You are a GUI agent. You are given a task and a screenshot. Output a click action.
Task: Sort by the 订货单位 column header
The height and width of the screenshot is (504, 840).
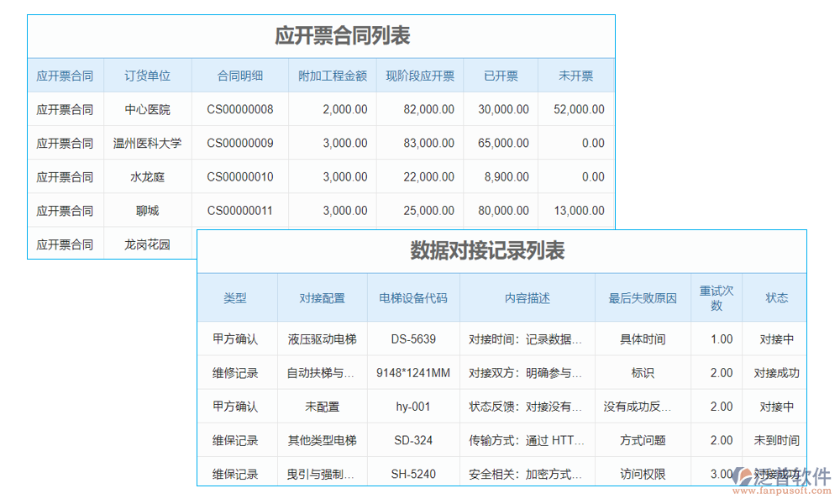pos(147,75)
